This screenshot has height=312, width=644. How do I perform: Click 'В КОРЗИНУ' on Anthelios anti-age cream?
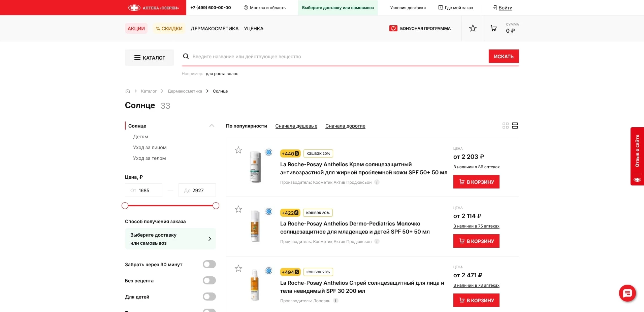tap(476, 182)
